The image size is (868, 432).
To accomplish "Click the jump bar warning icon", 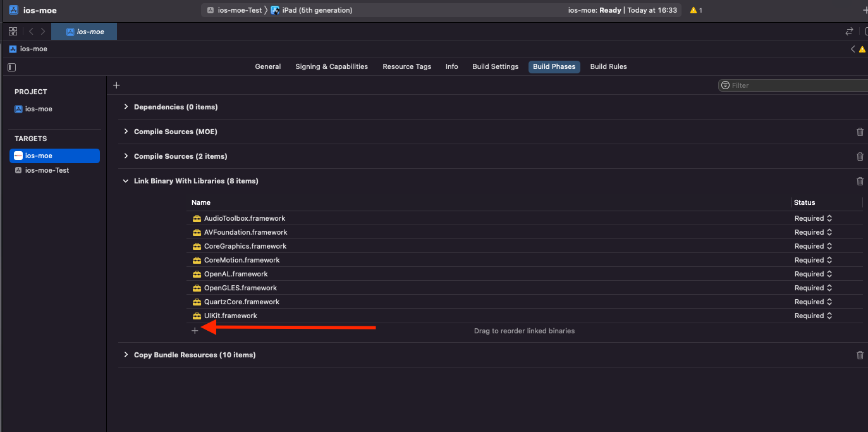I will [863, 49].
